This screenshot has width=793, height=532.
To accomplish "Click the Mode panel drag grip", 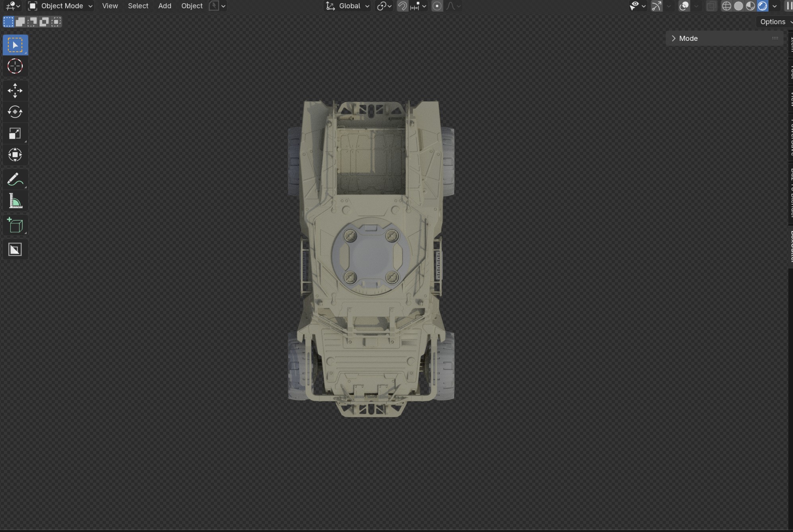I will (x=775, y=38).
